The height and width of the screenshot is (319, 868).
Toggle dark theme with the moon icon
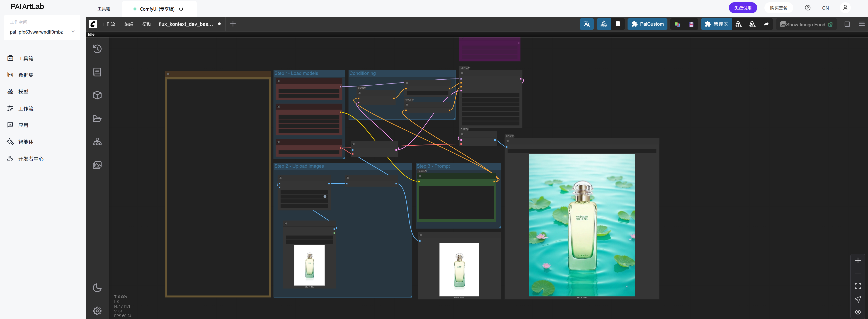coord(97,288)
